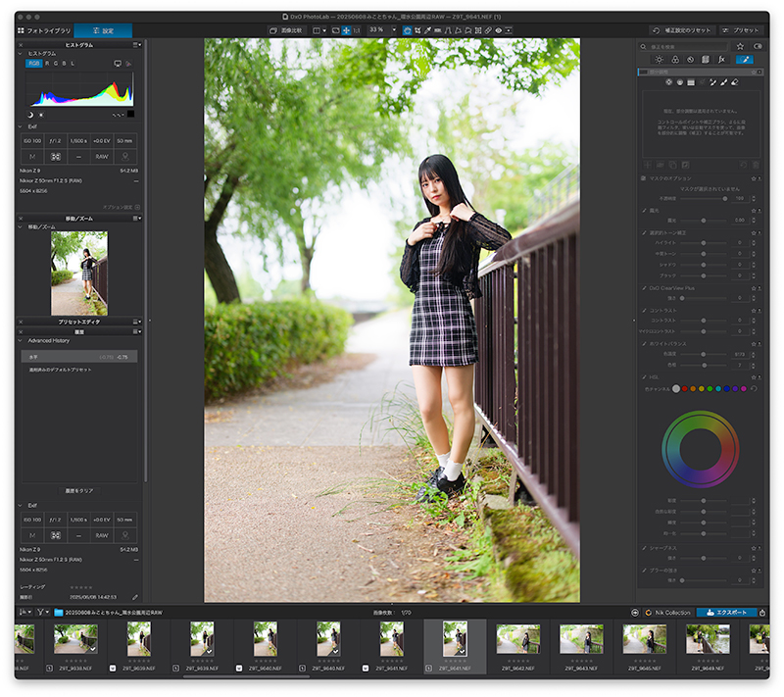Switch to the 設定 customize tab

click(x=103, y=30)
